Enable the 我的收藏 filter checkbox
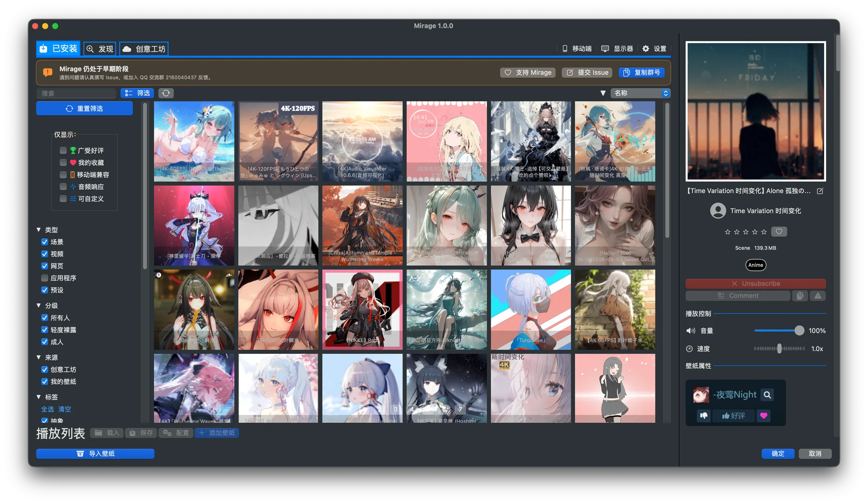Viewport: 868px width, 504px height. click(x=63, y=162)
